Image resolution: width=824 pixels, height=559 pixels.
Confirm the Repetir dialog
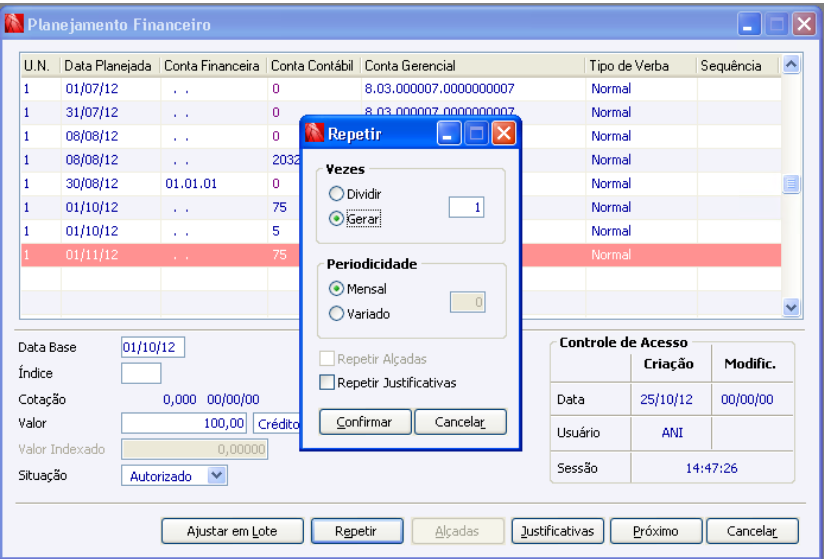pos(365,422)
